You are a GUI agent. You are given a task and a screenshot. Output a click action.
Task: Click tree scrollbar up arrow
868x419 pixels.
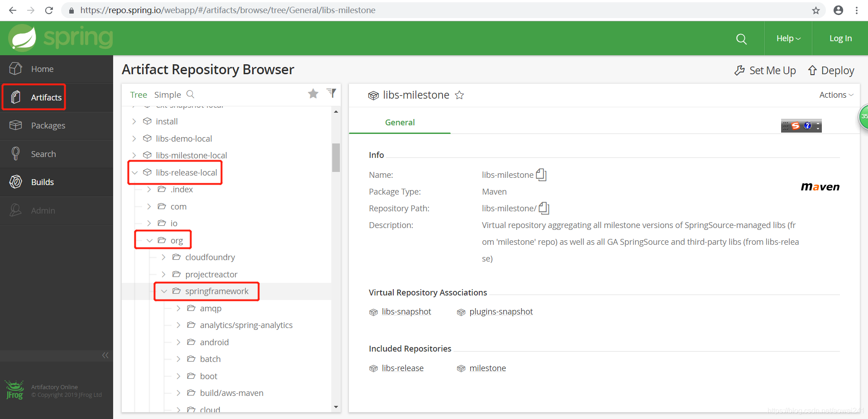(336, 111)
